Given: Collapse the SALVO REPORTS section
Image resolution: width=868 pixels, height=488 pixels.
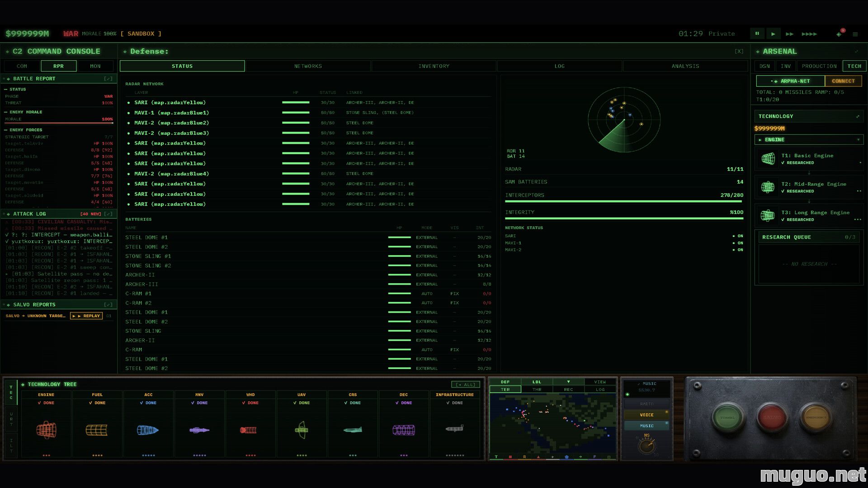Looking at the screenshot, I should (108, 305).
